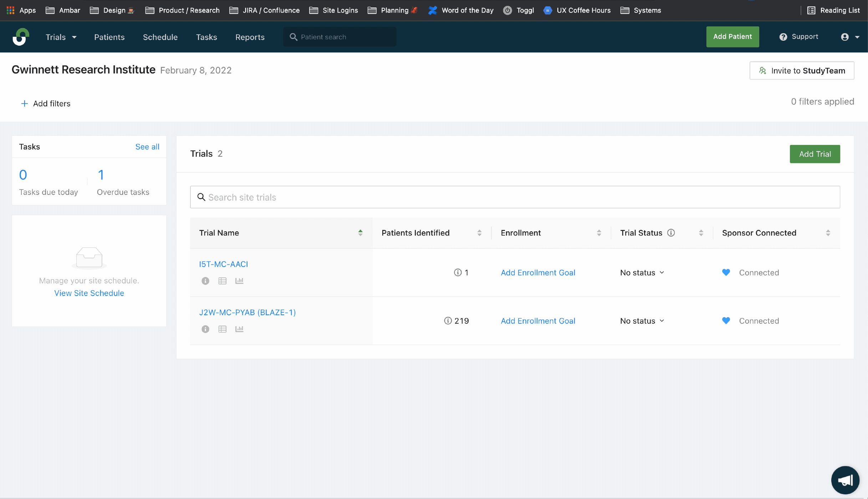
Task: Click the Trial Status info icon
Action: point(671,233)
